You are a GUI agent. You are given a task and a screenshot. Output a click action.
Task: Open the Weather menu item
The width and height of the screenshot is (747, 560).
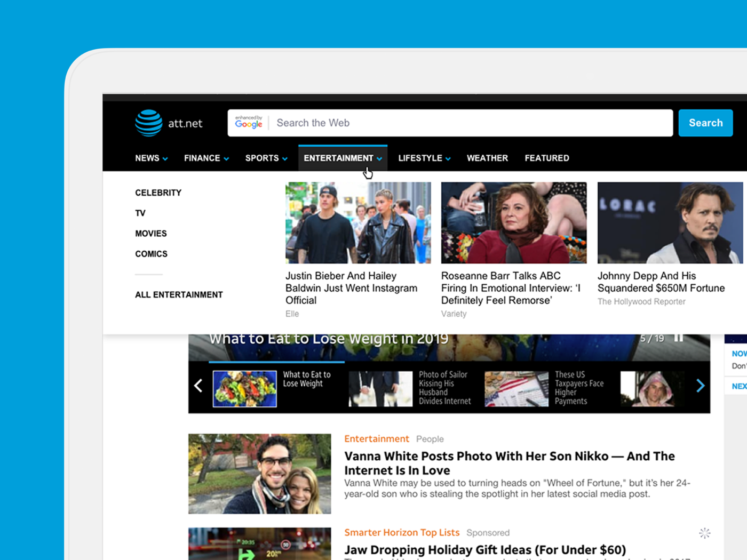(487, 158)
